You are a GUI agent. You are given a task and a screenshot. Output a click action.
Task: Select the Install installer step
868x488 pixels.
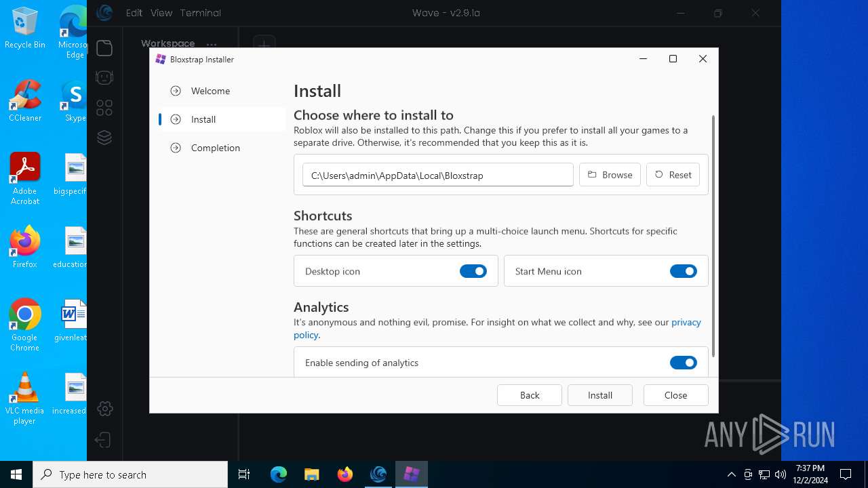222,119
